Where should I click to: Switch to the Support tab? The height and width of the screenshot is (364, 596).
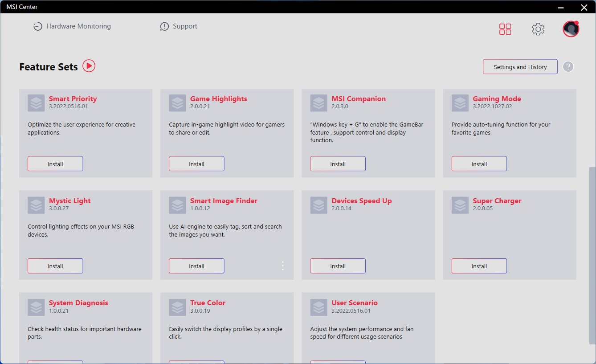tap(179, 27)
